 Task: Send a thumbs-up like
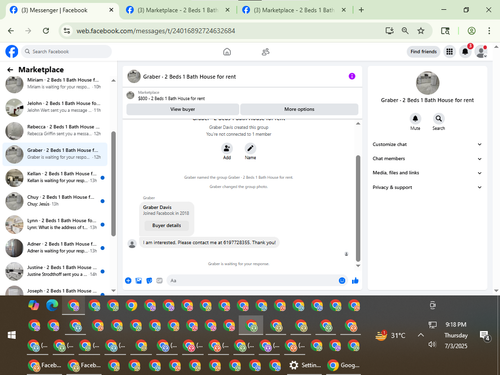pos(355,281)
